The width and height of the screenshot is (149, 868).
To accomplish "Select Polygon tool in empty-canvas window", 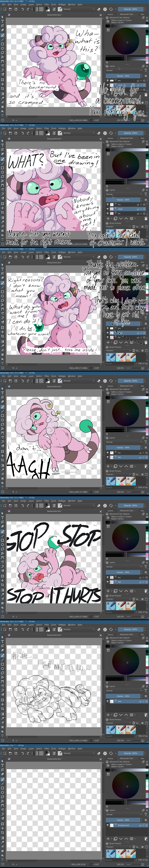I will tap(3, 797).
